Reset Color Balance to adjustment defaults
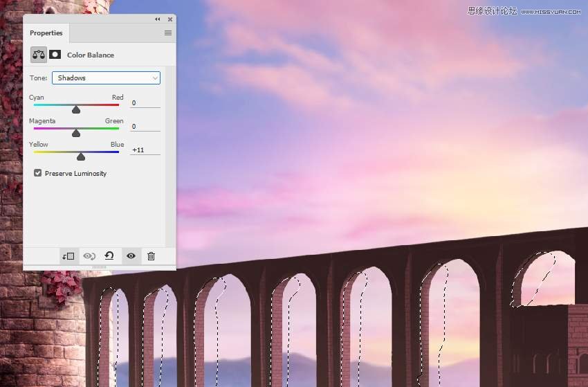 (109, 256)
